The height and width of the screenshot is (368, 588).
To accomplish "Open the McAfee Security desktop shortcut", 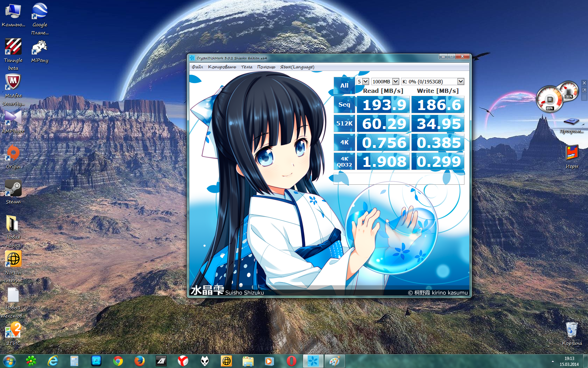I will click(13, 90).
